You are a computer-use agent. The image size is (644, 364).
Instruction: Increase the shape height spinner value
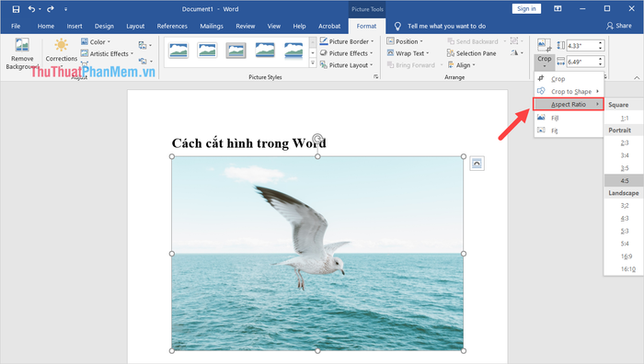pyautogui.click(x=601, y=42)
